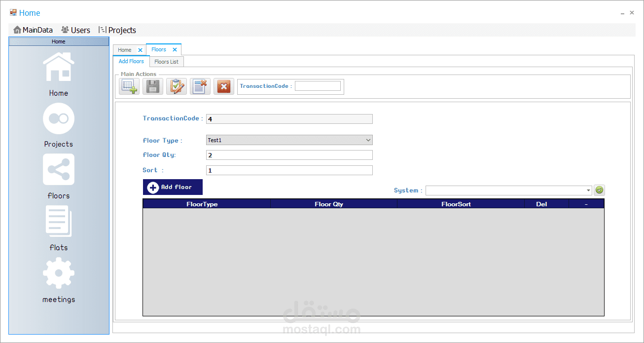The height and width of the screenshot is (343, 644).
Task: Open the Users menu
Action: pyautogui.click(x=75, y=30)
